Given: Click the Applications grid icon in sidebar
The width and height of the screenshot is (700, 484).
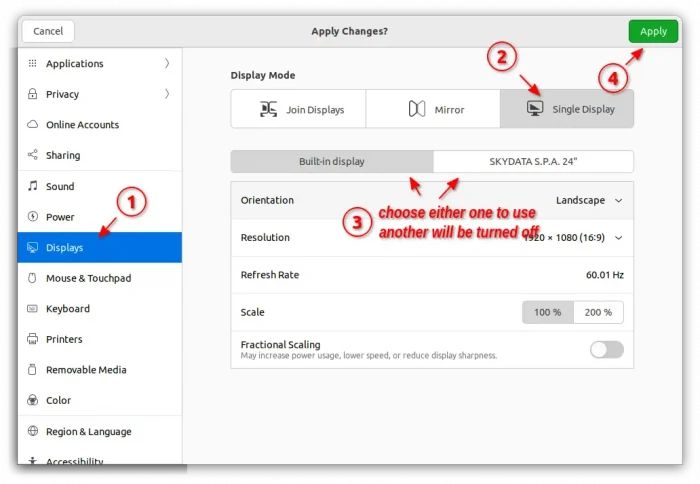Looking at the screenshot, I should [33, 64].
